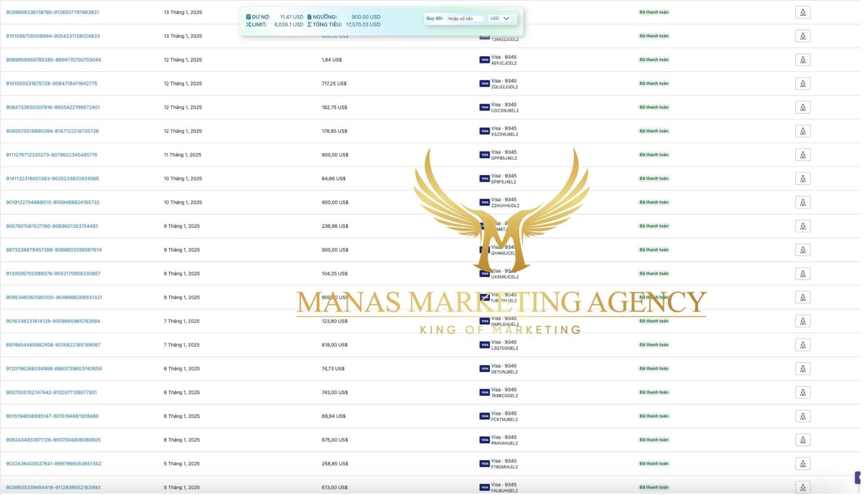Click the debt icon next to DƯ NỢ

pyautogui.click(x=248, y=17)
